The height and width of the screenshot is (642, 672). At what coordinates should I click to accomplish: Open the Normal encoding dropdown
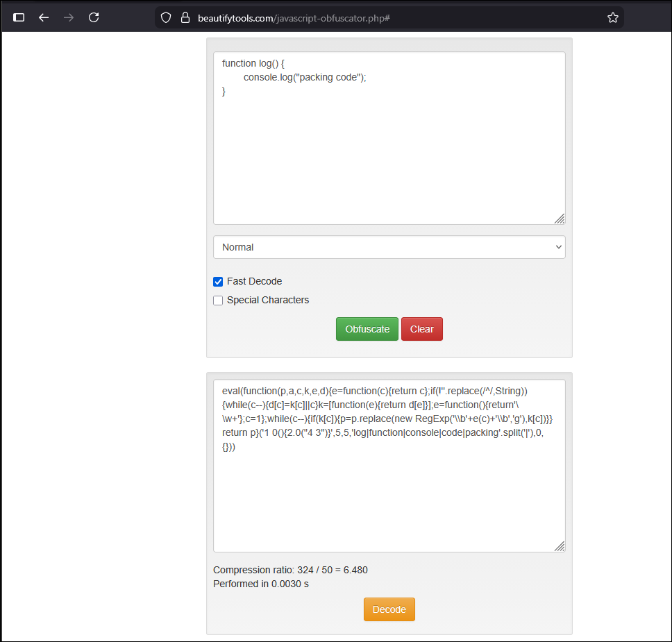tap(389, 247)
